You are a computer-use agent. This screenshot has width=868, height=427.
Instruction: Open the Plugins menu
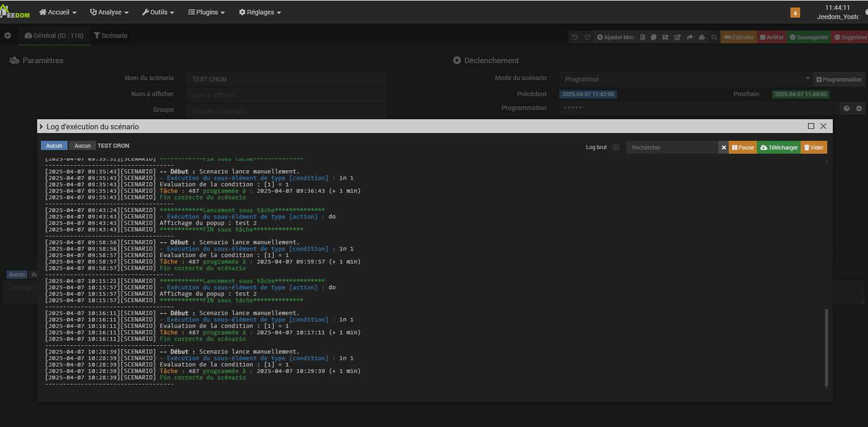[207, 12]
